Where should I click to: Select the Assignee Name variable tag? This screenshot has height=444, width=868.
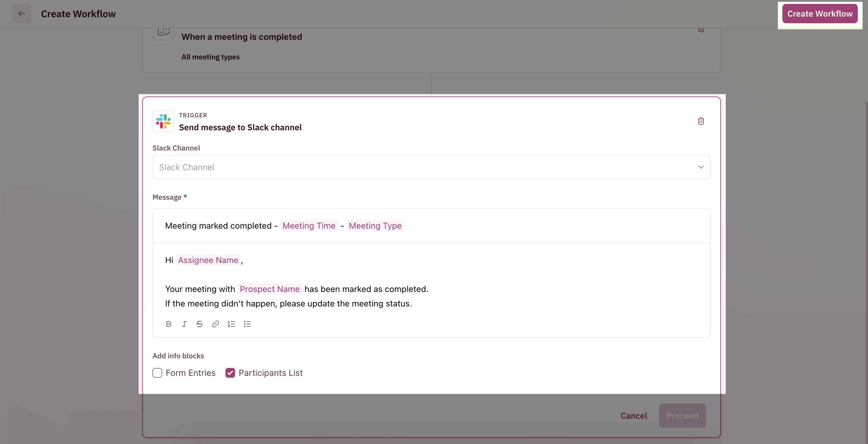tap(208, 260)
